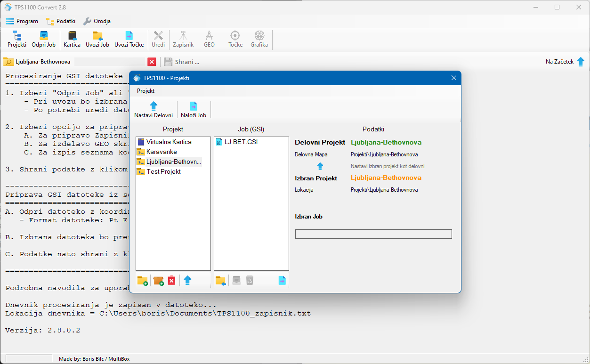Select Test Projekt in the project list

163,172
